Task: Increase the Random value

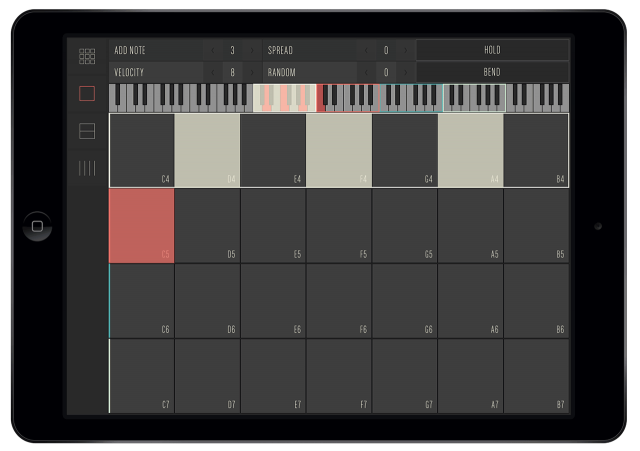Action: (x=405, y=72)
